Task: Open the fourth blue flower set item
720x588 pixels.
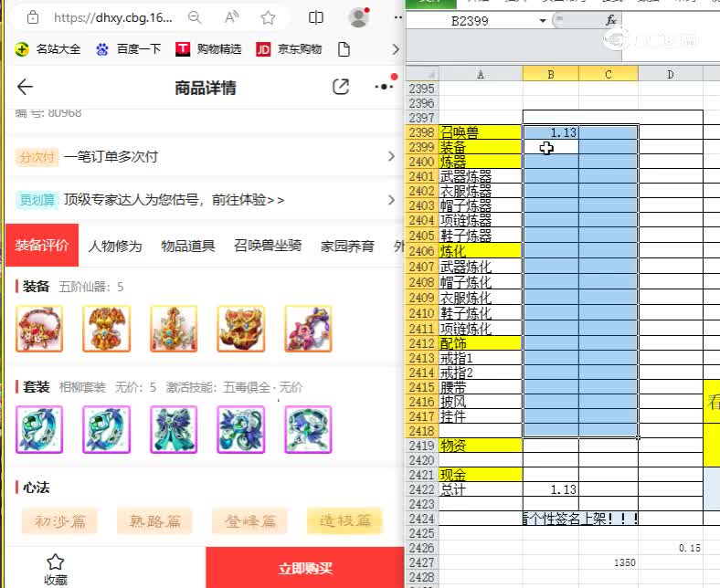Action: pyautogui.click(x=241, y=429)
